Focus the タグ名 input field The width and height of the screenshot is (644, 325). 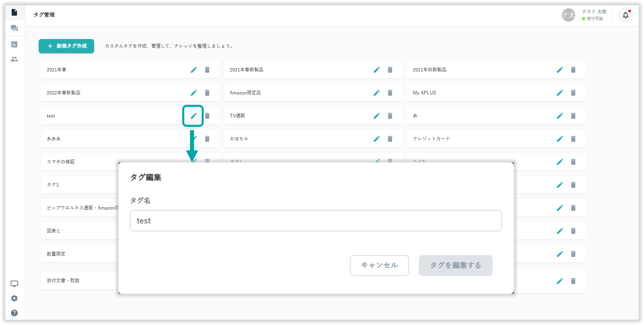point(316,220)
